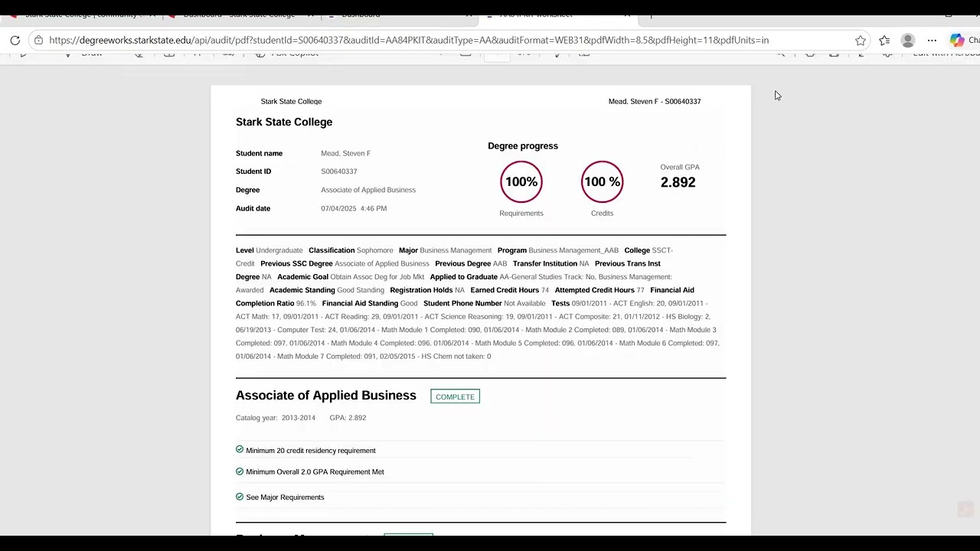Click the 'Academic Standing' label
980x551 pixels.
tap(302, 290)
